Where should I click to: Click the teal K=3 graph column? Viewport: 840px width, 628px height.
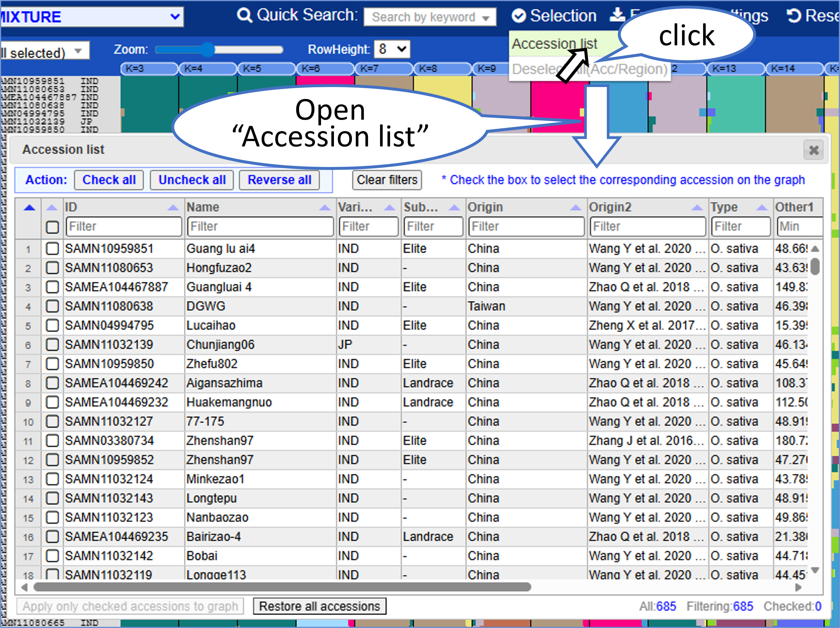[149, 104]
